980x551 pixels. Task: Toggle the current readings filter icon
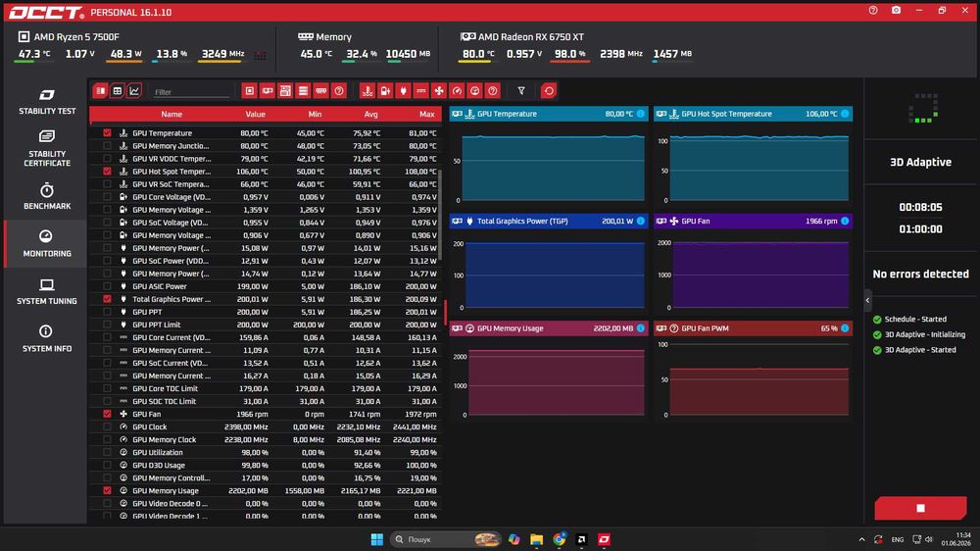coord(421,90)
